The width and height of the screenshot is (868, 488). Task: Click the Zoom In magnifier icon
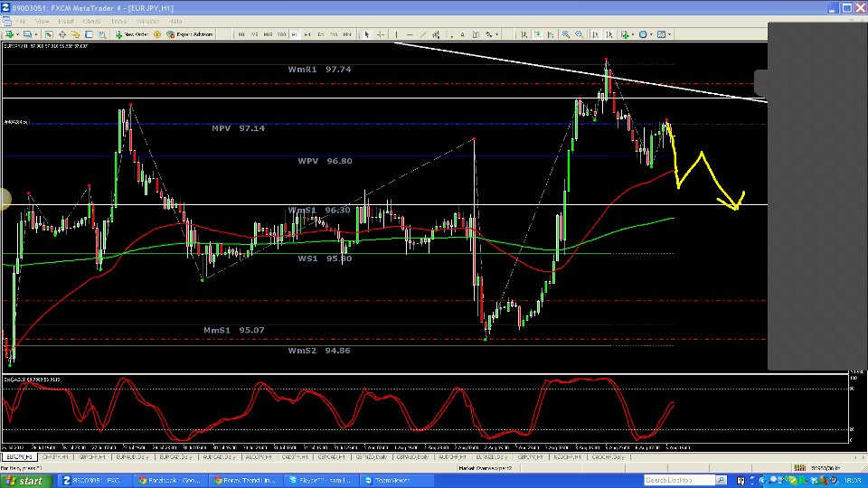[x=565, y=34]
